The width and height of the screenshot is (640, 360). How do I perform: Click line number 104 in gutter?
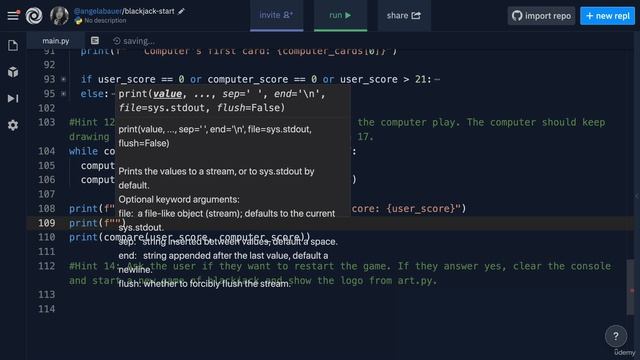[x=47, y=151]
